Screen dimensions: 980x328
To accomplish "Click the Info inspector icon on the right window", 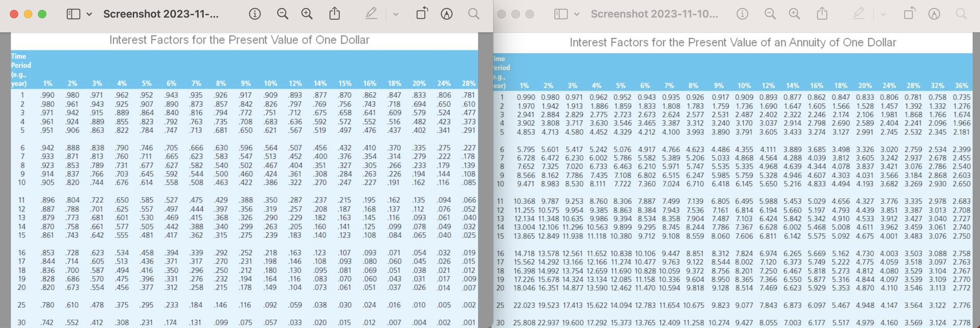I will [x=742, y=14].
